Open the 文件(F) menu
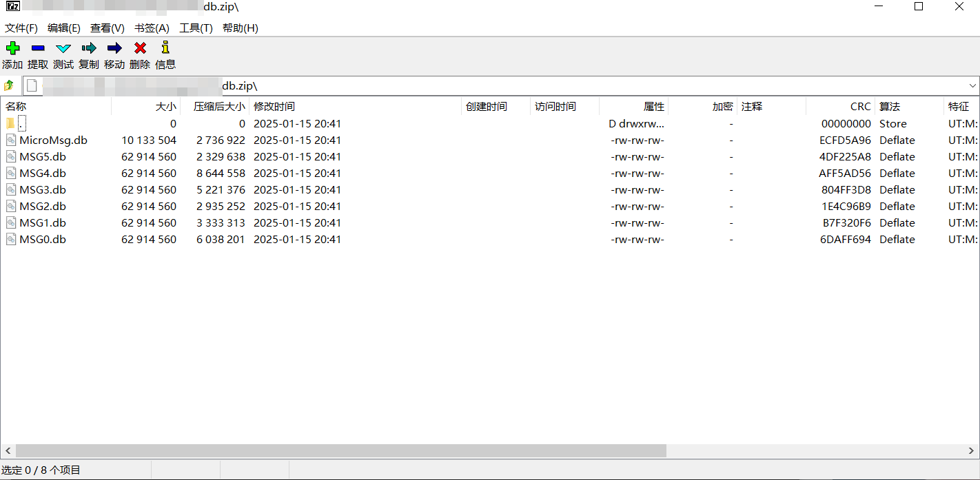Viewport: 980px width, 480px height. click(21, 28)
